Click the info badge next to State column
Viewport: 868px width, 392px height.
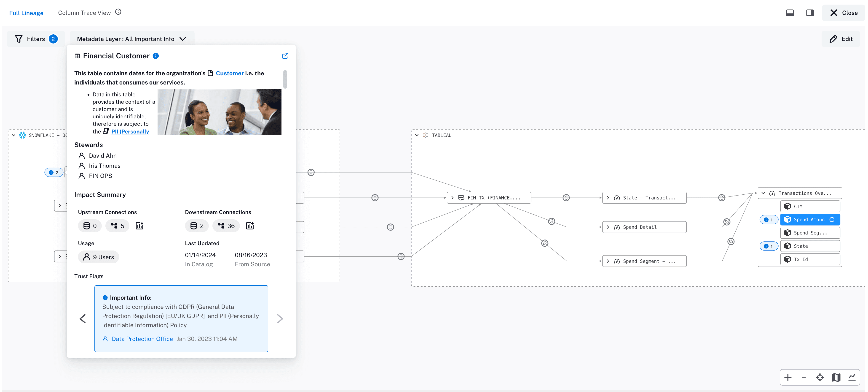pos(769,246)
